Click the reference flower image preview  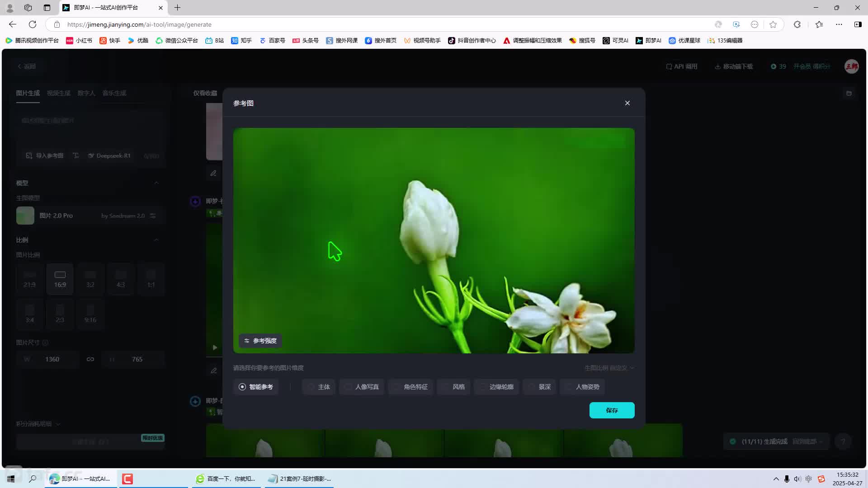(434, 240)
